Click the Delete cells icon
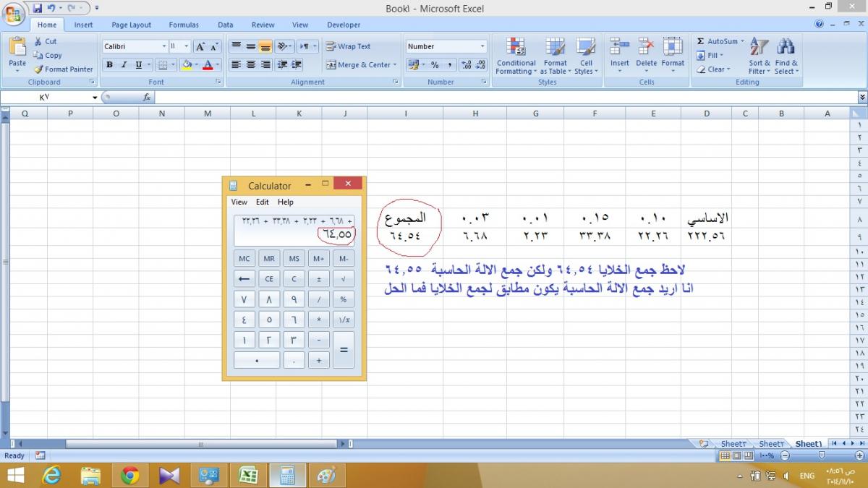Image resolution: width=868 pixels, height=488 pixels. [x=646, y=47]
